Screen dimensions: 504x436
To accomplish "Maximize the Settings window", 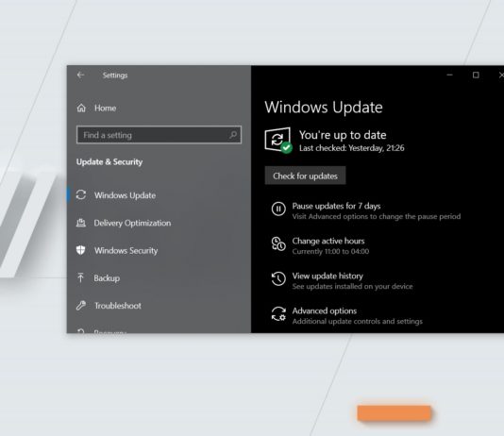I will 476,75.
